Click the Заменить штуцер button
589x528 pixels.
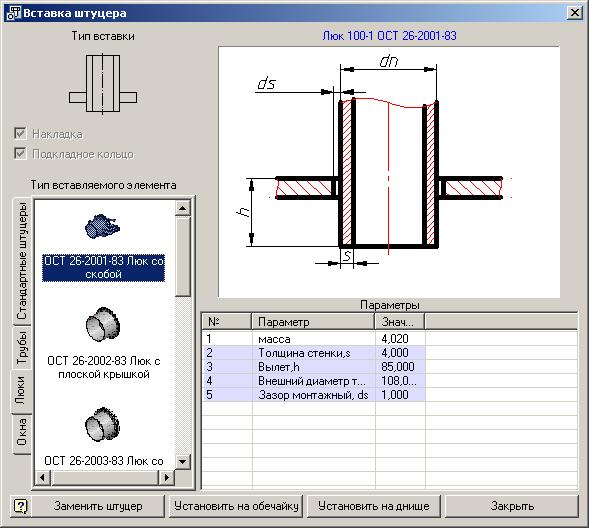coord(98,506)
